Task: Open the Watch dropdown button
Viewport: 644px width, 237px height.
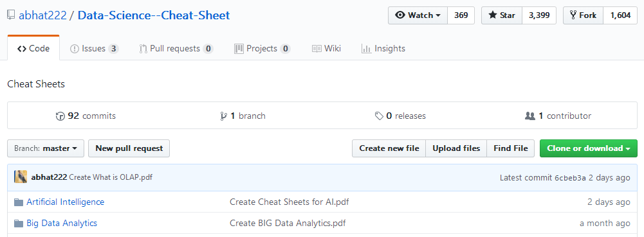Action: pos(418,15)
